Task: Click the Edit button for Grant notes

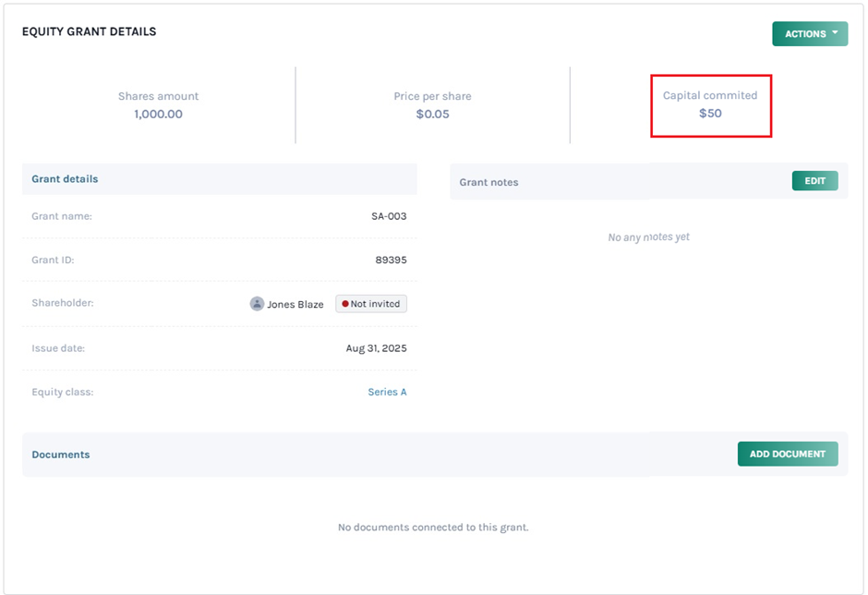Action: coord(814,181)
